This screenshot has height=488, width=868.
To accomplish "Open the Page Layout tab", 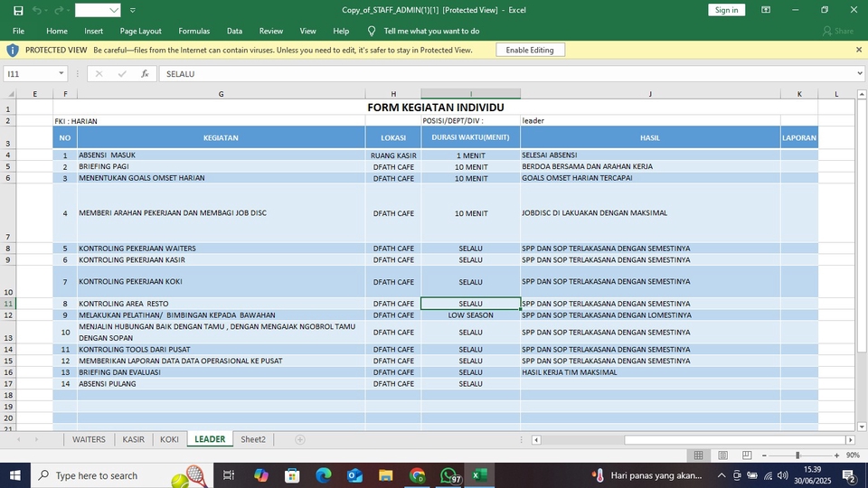I will 141,31.
